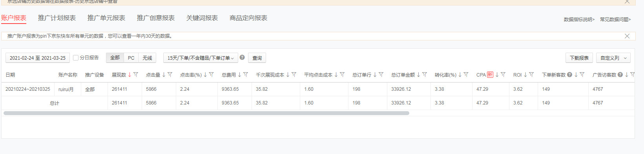Filter the 展现数 column
This screenshot has width=644, height=154.
[x=136, y=75]
